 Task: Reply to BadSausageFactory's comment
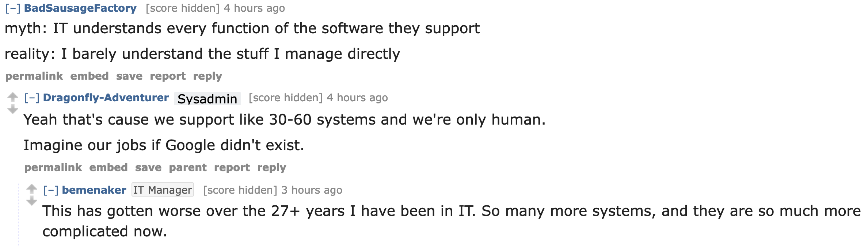(208, 76)
